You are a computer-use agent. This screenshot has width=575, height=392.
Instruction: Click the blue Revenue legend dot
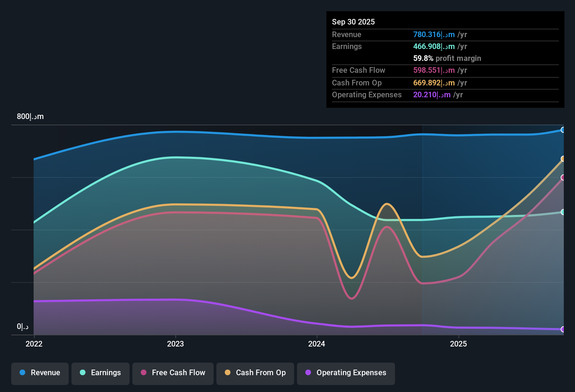[22, 373]
